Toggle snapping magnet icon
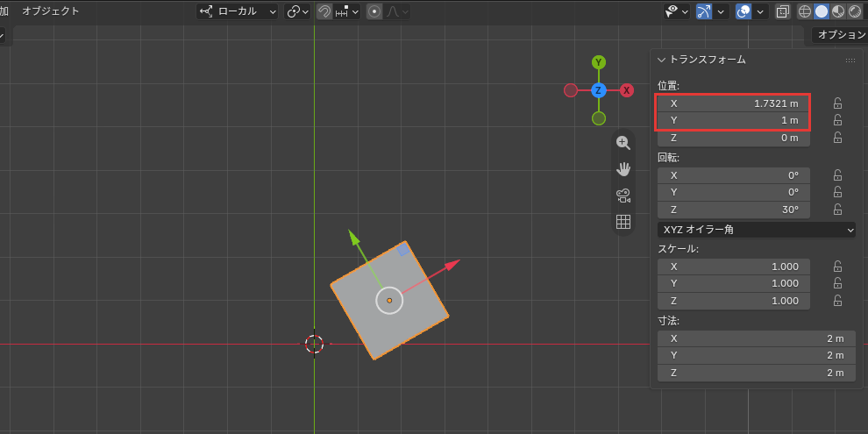The height and width of the screenshot is (434, 868). (324, 11)
